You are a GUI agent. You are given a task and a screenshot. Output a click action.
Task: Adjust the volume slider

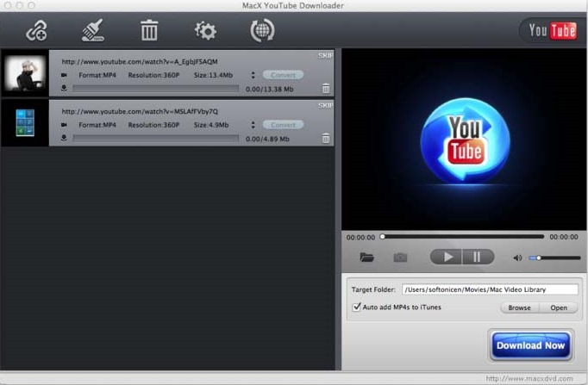[x=554, y=258]
